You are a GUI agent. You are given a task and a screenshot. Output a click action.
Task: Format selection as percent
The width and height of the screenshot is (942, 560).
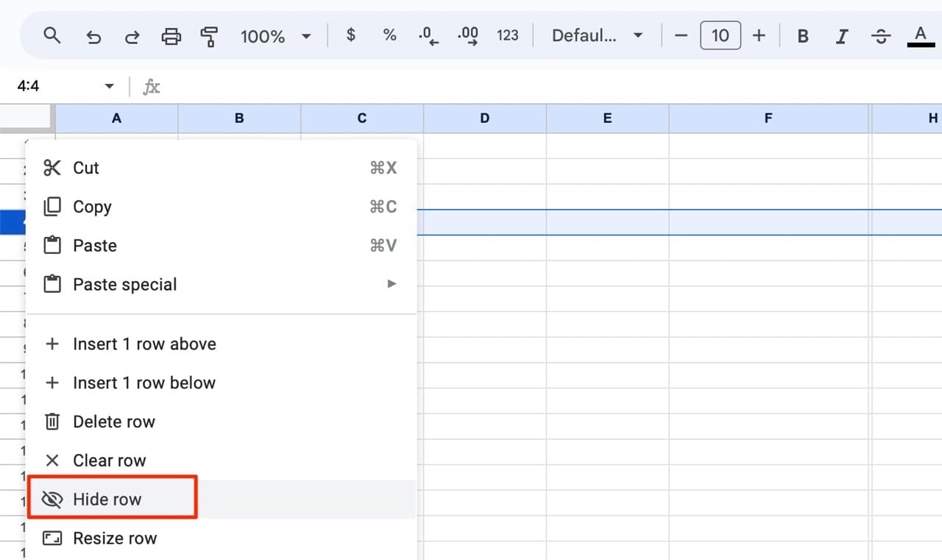(389, 35)
